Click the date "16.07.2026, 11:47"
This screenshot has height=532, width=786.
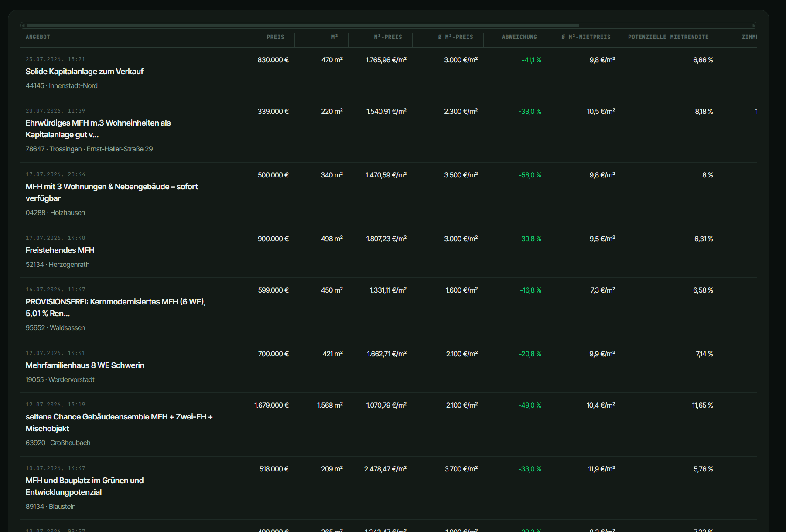point(55,290)
